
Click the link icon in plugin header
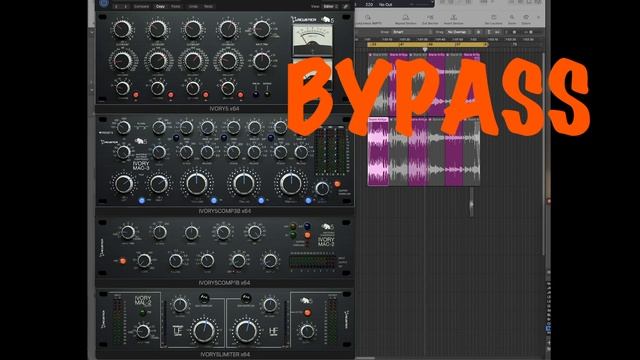coord(345,7)
